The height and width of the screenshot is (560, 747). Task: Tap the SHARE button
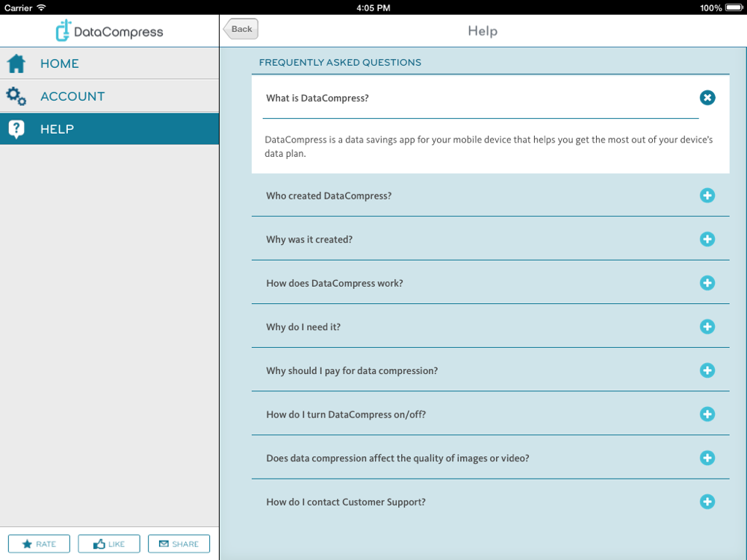point(179,544)
